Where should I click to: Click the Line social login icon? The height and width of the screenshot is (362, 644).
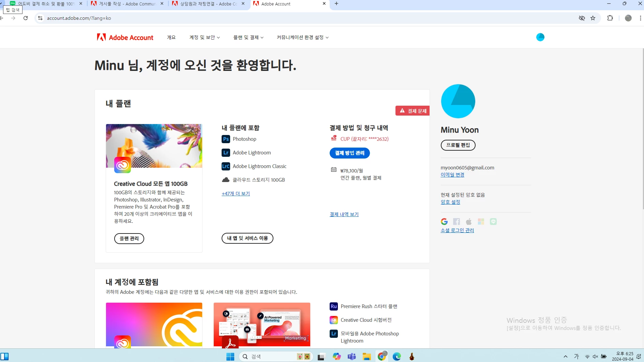click(493, 222)
